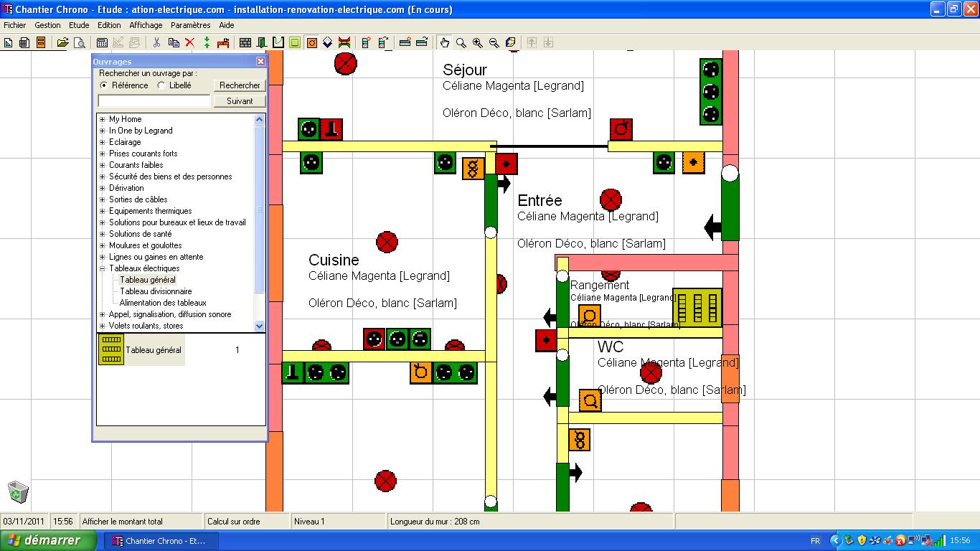Expand the Eclairage tree node
This screenshot has width=980, height=551.
click(103, 142)
